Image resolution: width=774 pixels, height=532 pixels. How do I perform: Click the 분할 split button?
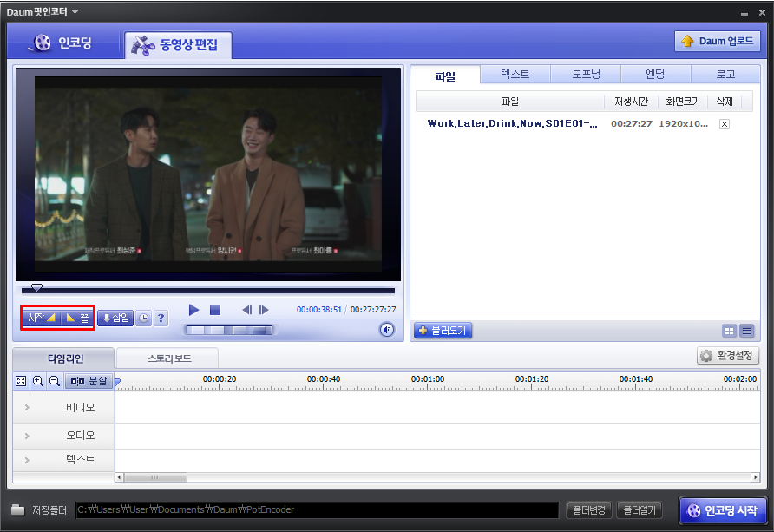point(89,381)
